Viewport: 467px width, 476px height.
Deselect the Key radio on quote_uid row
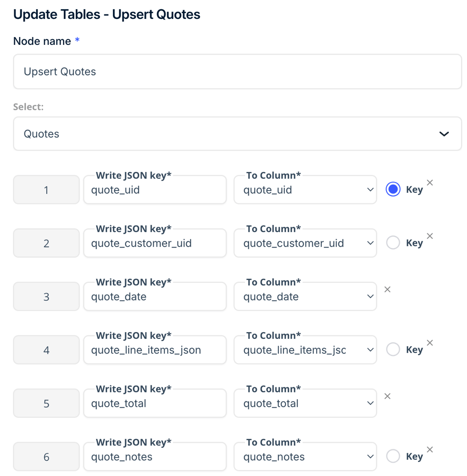[x=393, y=189]
